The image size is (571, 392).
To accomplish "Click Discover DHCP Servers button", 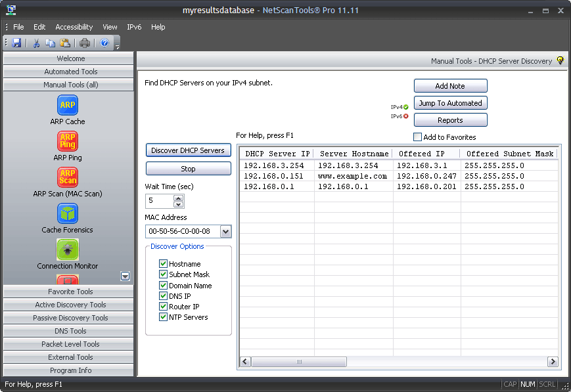I will point(189,150).
